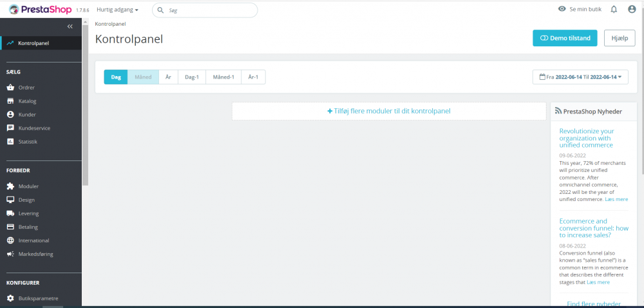Click the Kunder person icon
This screenshot has width=644, height=308.
pos(10,115)
